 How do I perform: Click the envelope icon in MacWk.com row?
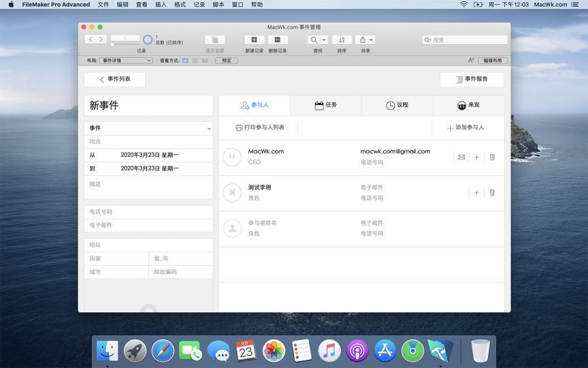coord(461,157)
